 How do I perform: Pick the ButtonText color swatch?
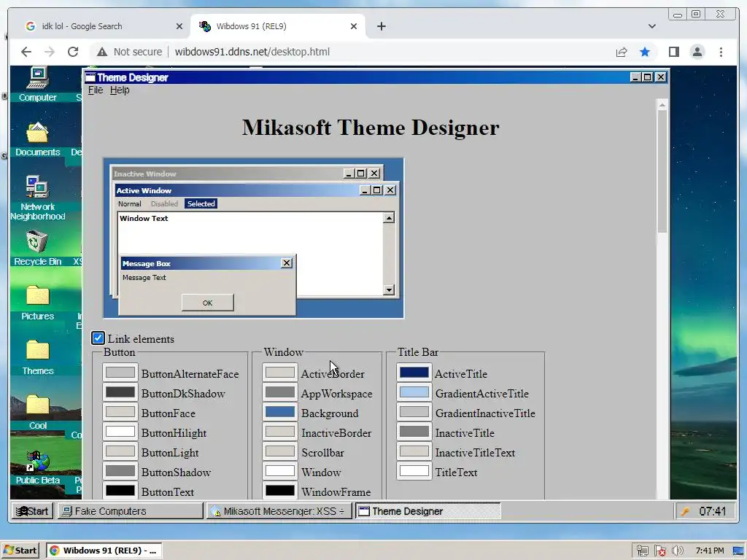[x=120, y=491]
